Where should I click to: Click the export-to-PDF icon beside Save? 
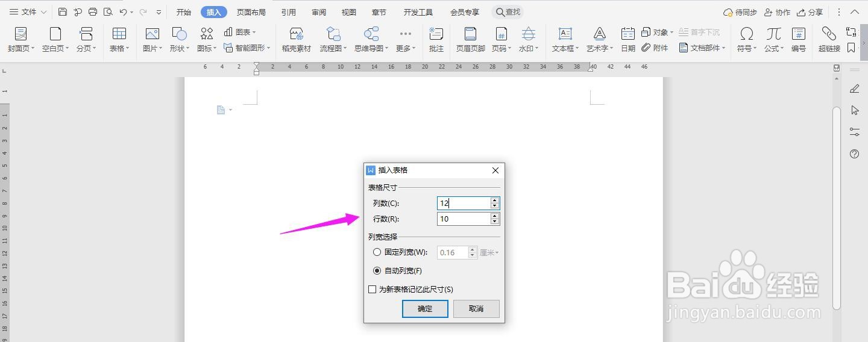click(78, 12)
